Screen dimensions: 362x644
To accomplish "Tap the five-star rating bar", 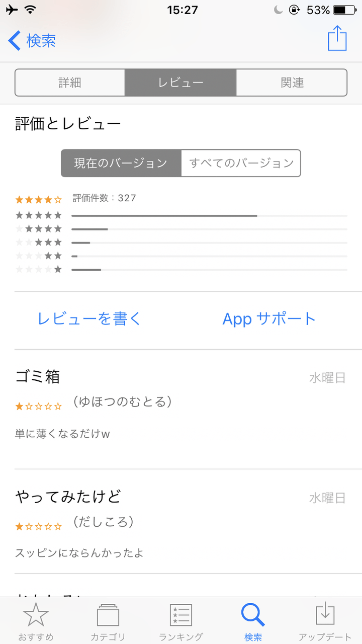I will [x=209, y=215].
